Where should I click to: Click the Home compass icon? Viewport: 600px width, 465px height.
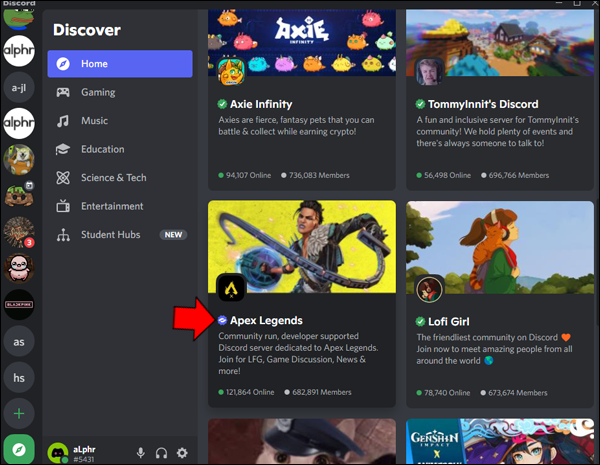(x=63, y=64)
